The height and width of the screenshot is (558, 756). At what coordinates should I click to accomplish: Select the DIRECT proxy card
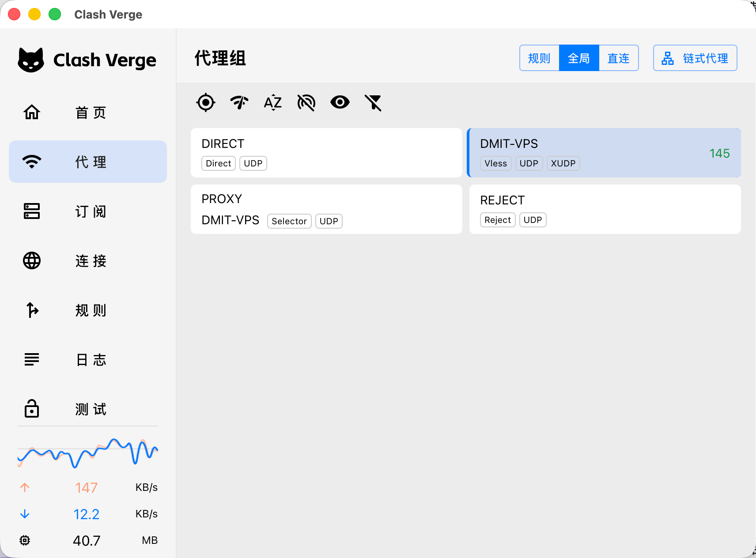click(326, 153)
